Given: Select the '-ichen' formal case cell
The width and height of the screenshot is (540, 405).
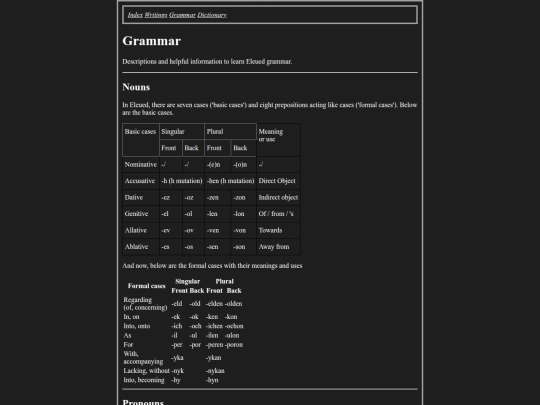Looking at the screenshot, I should point(214,326).
